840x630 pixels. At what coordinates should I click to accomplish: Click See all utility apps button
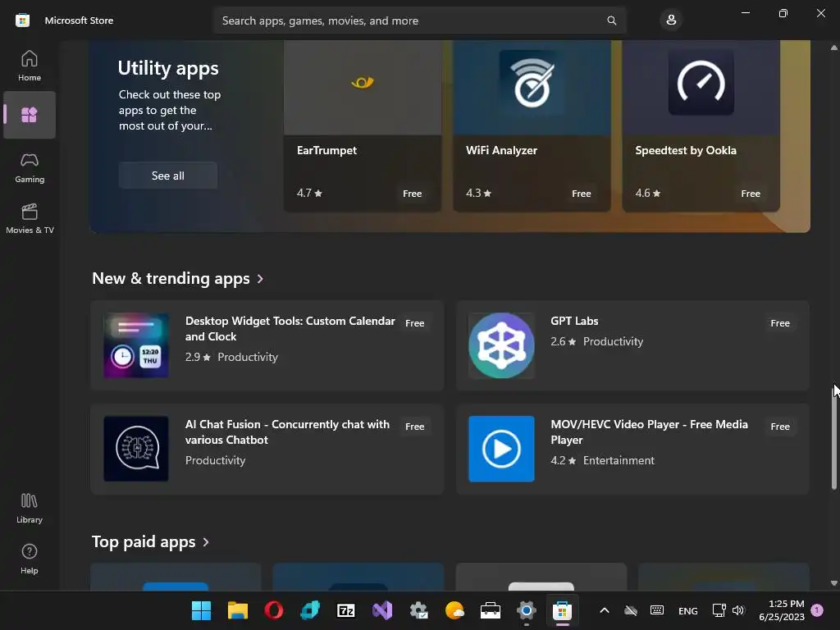coord(167,176)
